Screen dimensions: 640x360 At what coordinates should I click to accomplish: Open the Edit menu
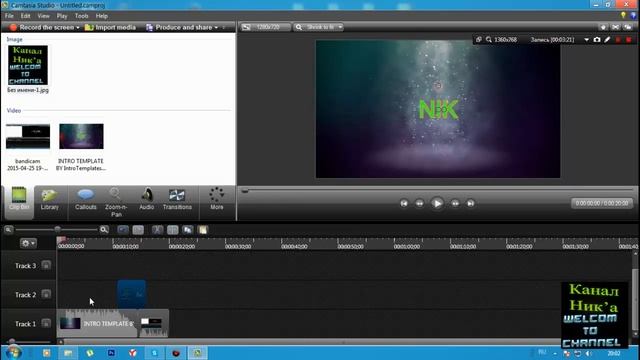25,16
